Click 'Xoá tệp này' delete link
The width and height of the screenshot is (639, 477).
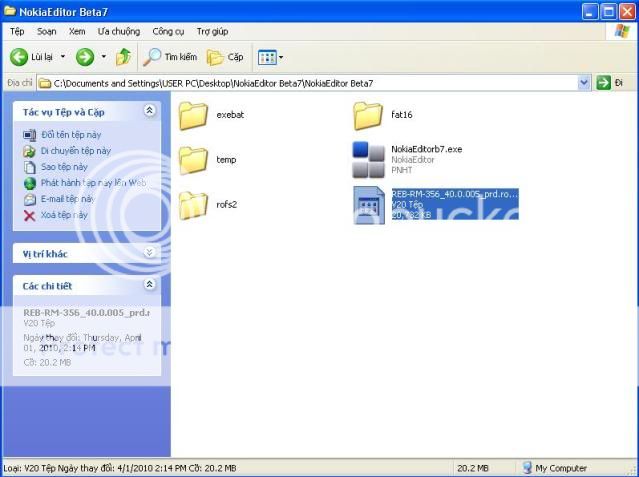pyautogui.click(x=63, y=215)
